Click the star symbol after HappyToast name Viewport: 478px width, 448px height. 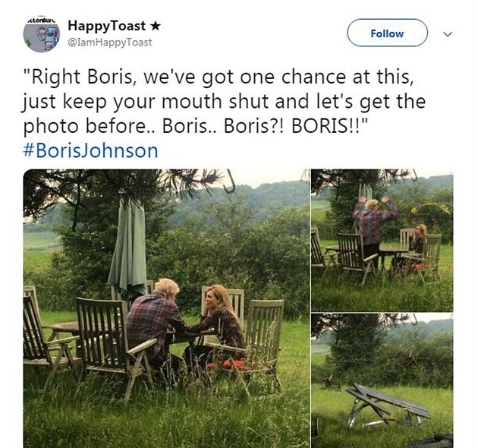point(155,27)
